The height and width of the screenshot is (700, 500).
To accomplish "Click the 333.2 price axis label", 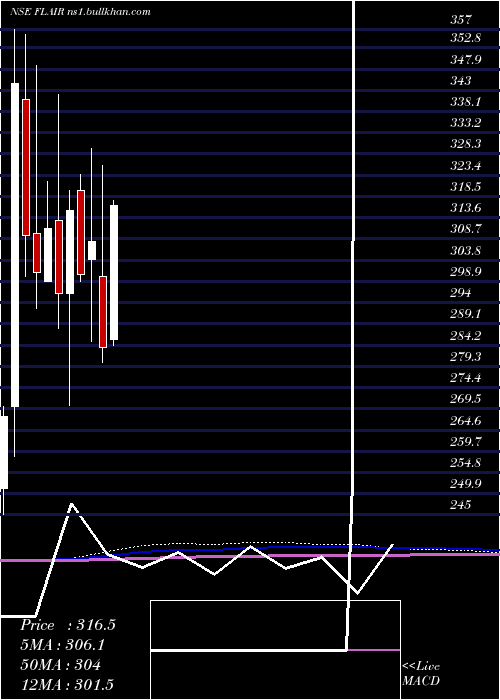I will click(465, 123).
